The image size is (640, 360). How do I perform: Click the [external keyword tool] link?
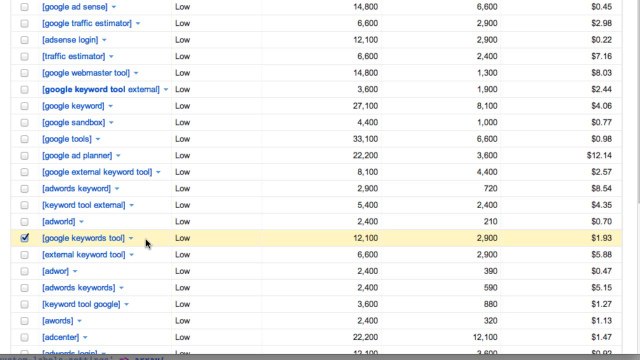tap(84, 255)
